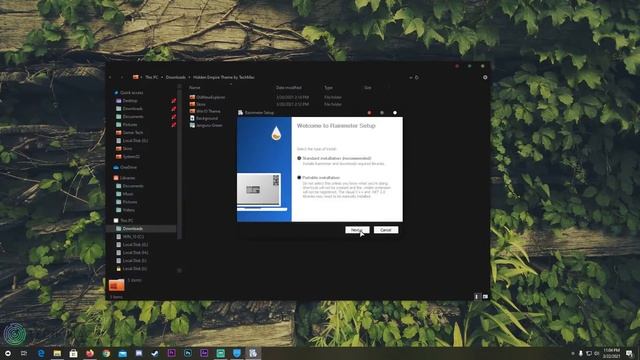Select the Standard installation radio option
Screen dimensions: 640x360
[299, 158]
